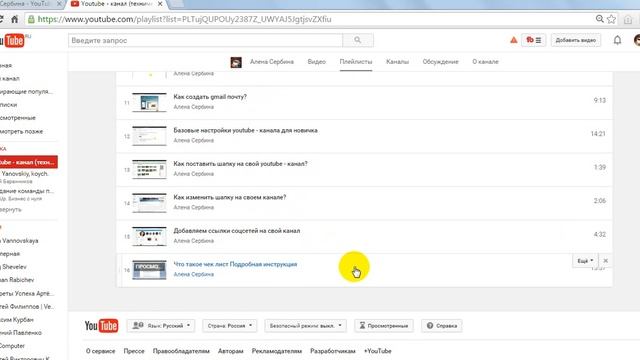Viewport: 640px width, 360px height.
Task: Click the footer YouTube logo
Action: click(x=101, y=326)
